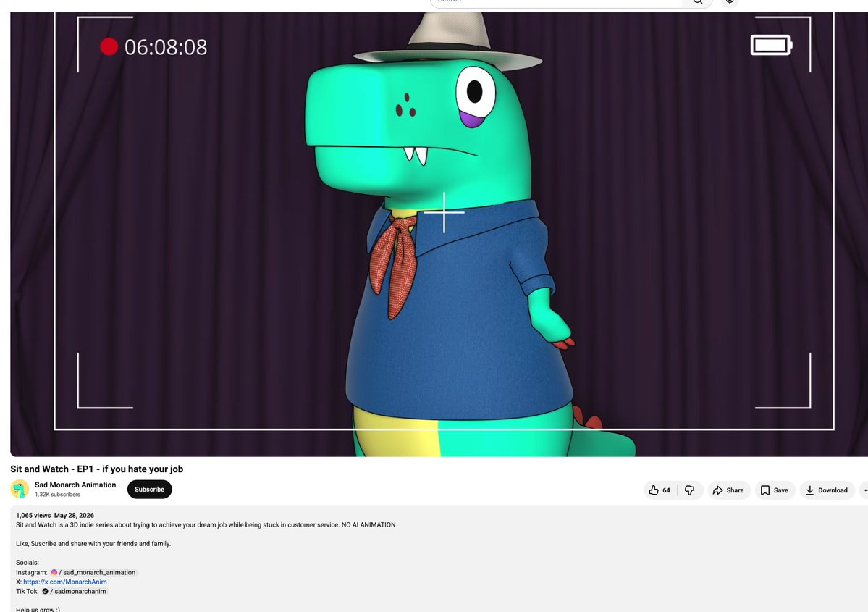Dislike the video with thumbs down

[690, 490]
